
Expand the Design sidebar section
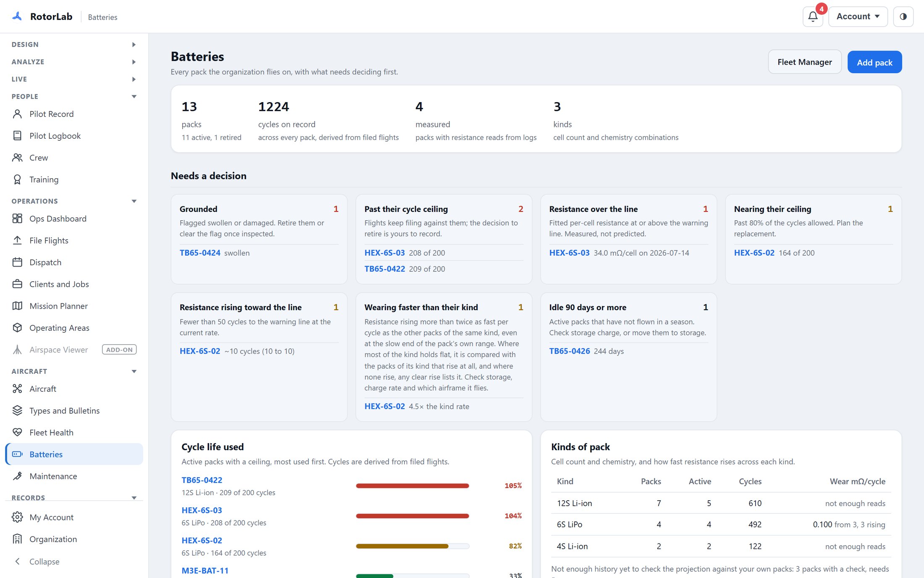click(74, 45)
